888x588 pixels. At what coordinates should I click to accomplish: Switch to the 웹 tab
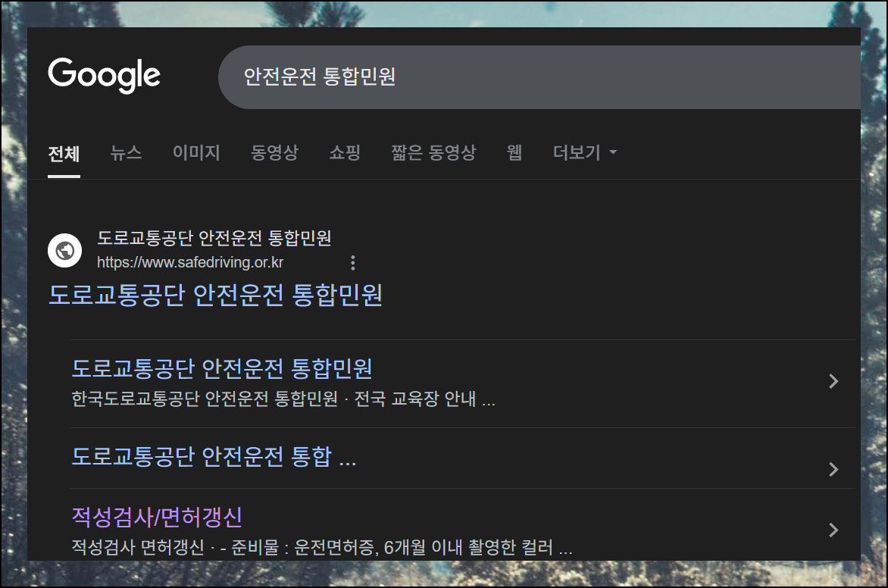[514, 152]
